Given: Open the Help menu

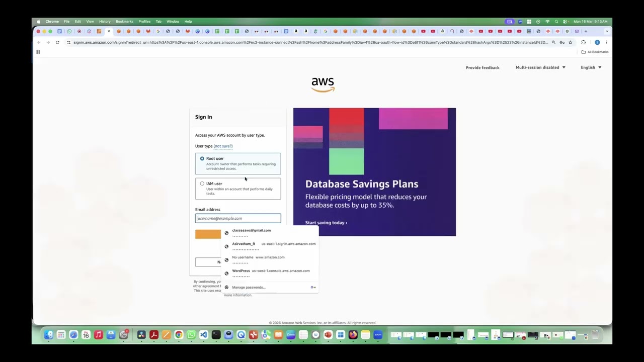Looking at the screenshot, I should [188, 22].
